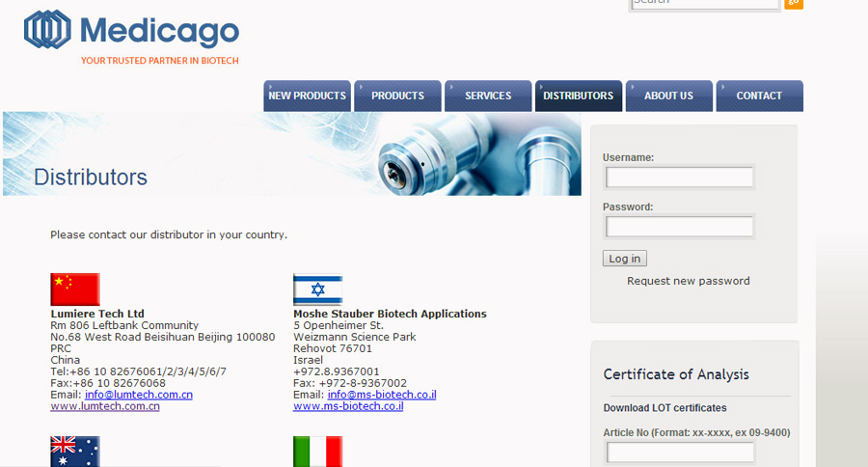
Task: Focus the Username input field
Action: [679, 178]
